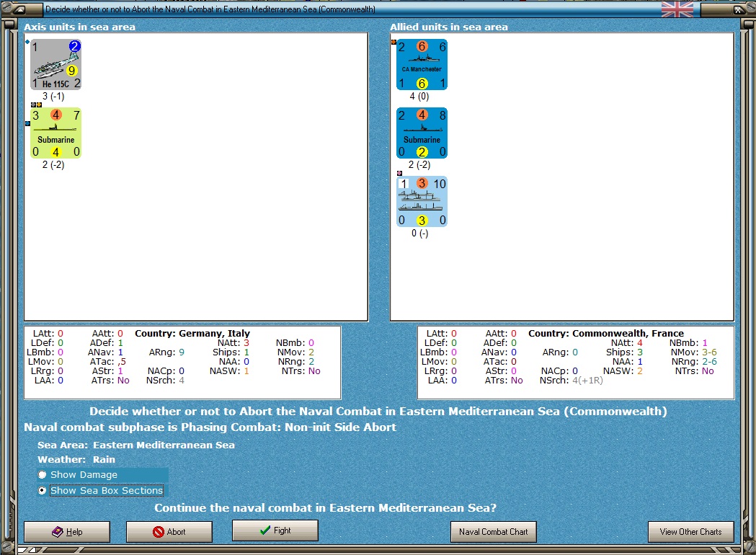
Task: Click the Axis NAtt value 3
Action: [246, 343]
